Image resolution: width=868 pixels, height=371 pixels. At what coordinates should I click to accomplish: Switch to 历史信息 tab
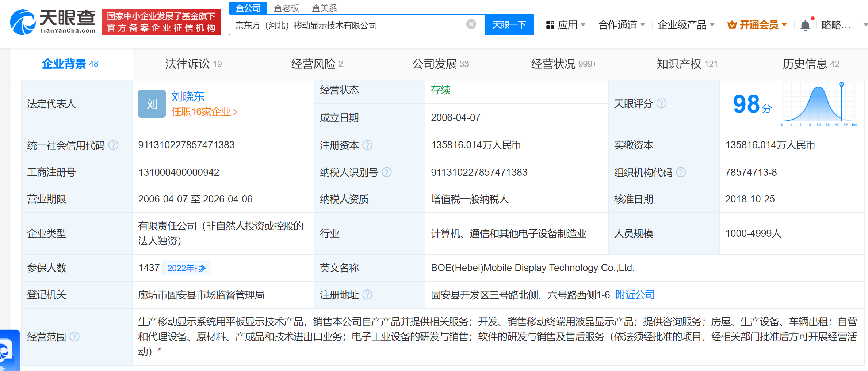coord(811,64)
